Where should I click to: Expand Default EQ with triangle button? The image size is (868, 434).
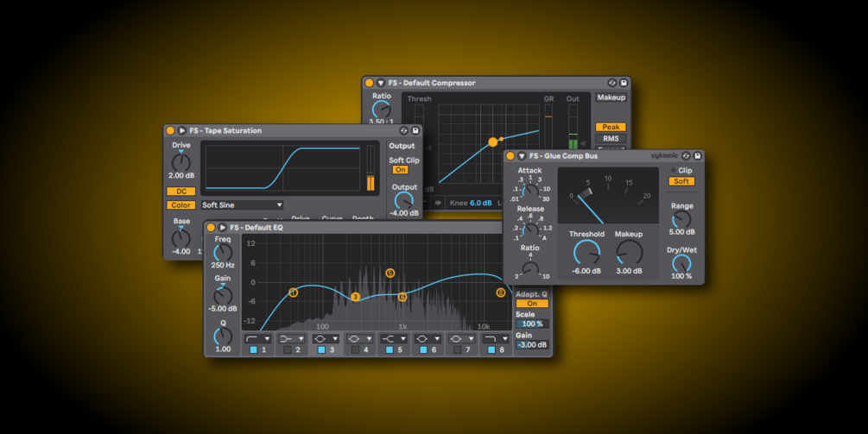(223, 227)
